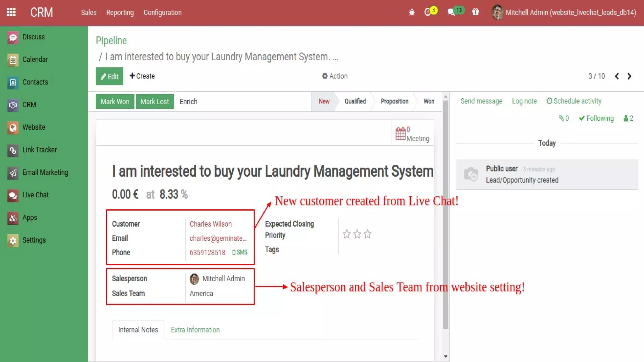Move lead to Qualified stage
The image size is (644, 362).
355,101
